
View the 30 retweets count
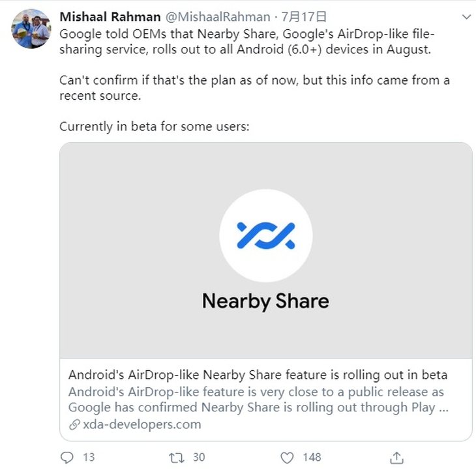(199, 457)
